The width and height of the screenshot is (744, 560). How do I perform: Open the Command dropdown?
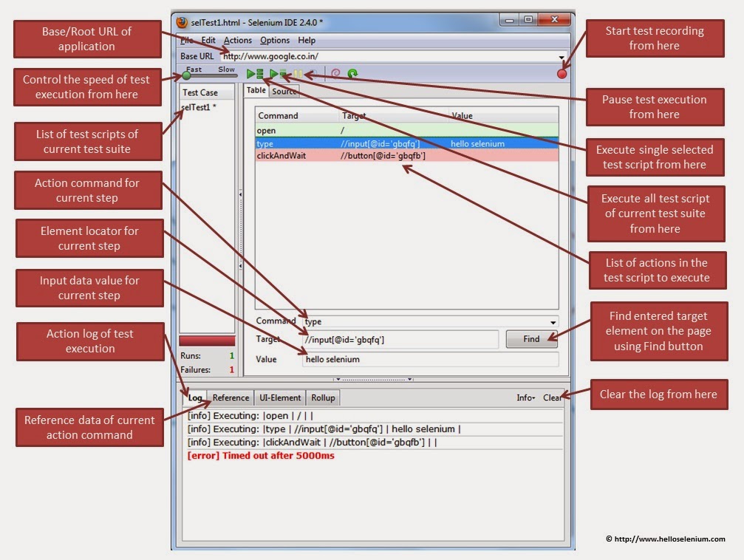(554, 322)
